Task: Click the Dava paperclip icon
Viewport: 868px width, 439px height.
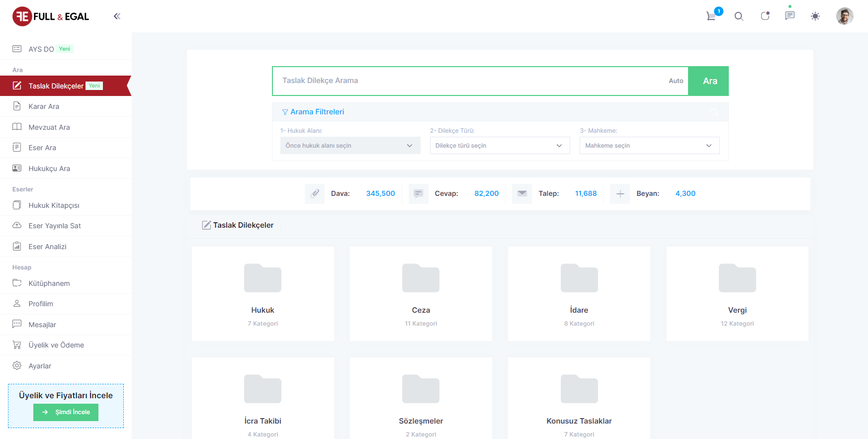Action: pos(315,194)
